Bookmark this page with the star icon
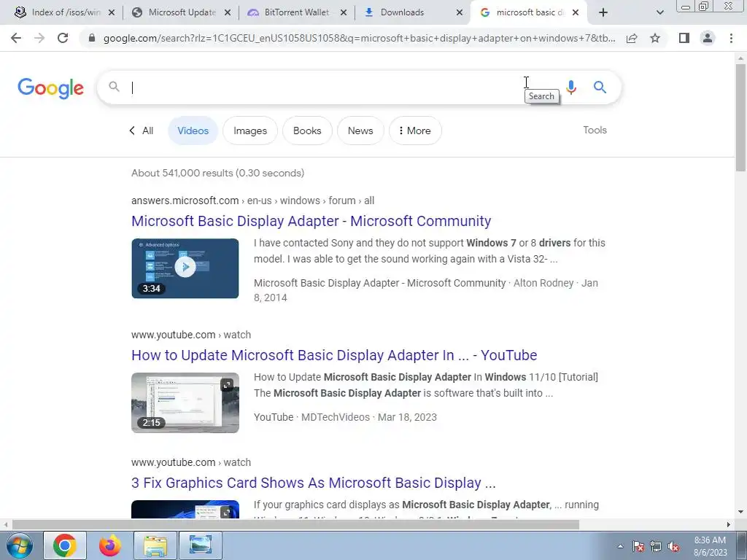The width and height of the screenshot is (747, 560). 655,38
